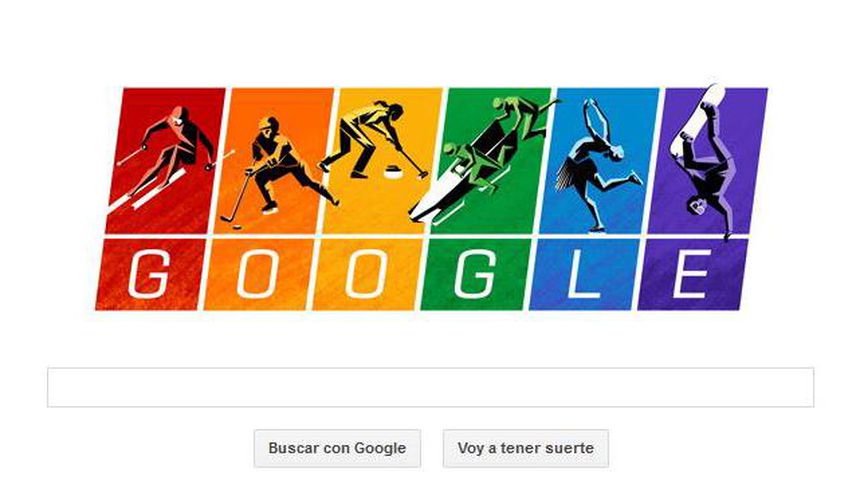Screen dimensions: 860x484
Task: Click the green tile with letter G
Action: pos(476,274)
